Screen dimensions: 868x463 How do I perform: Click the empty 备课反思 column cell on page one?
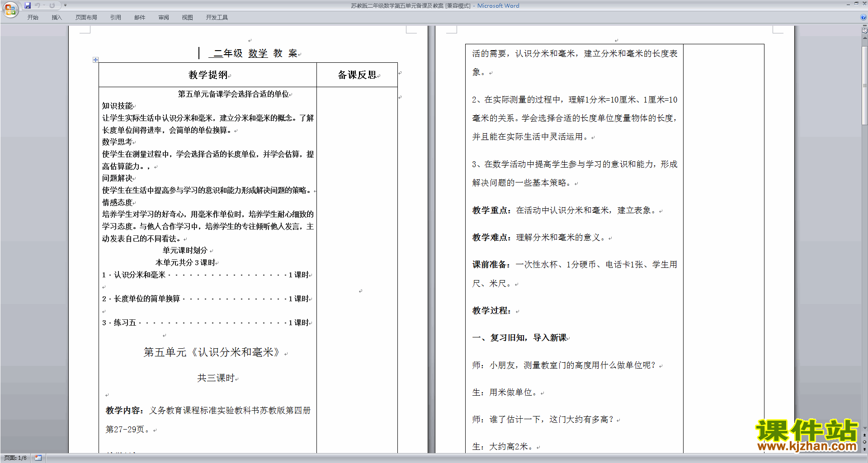[x=357, y=270]
